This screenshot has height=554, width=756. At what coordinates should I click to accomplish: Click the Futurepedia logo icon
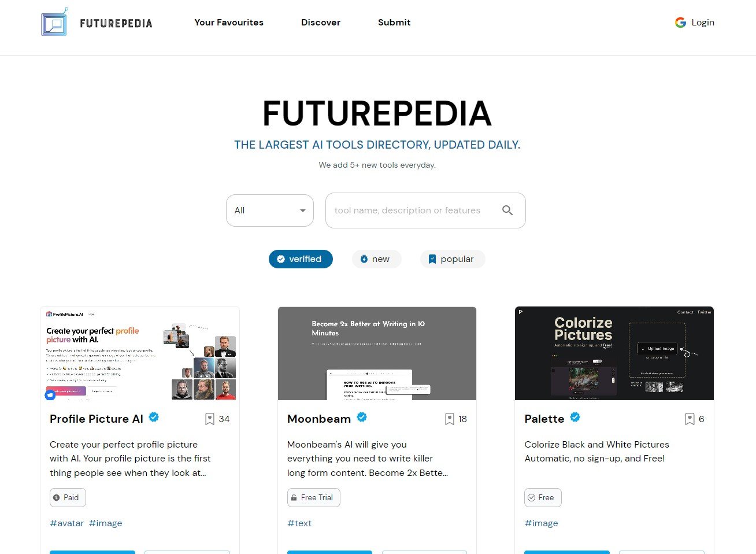(x=55, y=22)
